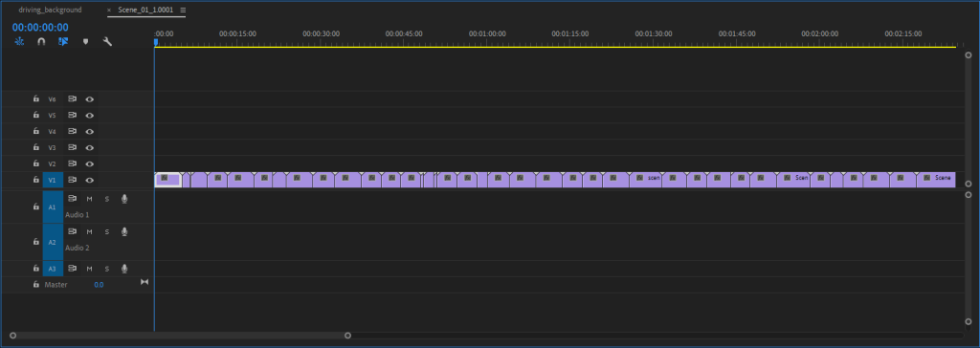
Task: Click the 00:01:00:00 mark on the time ruler
Action: pos(487,33)
